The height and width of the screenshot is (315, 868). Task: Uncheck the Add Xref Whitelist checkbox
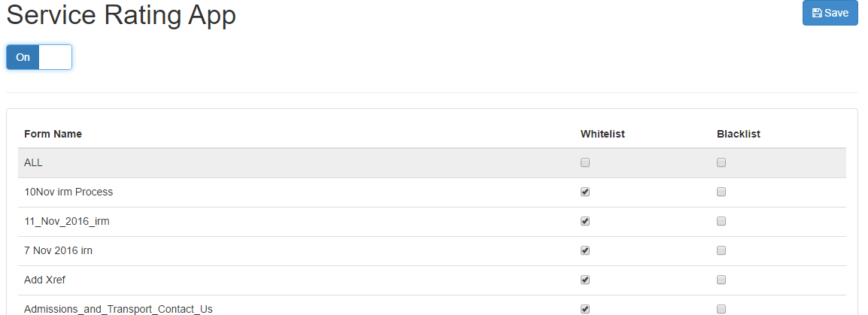(x=585, y=280)
